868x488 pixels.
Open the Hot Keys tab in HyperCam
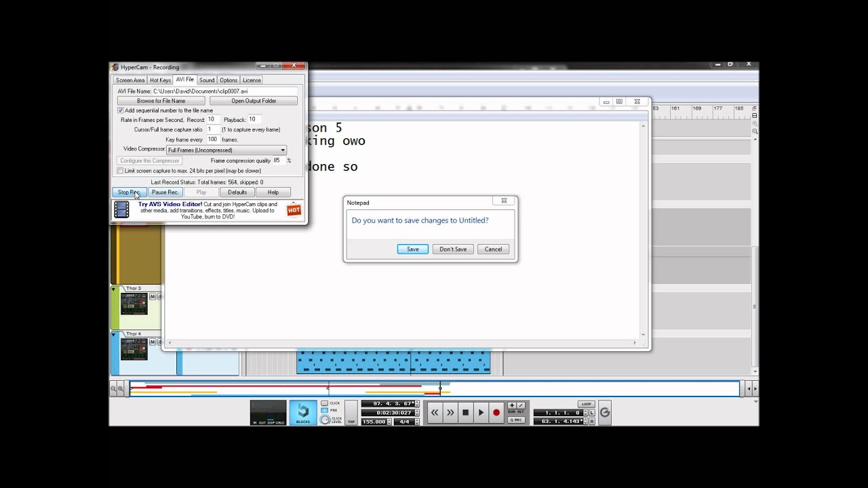point(160,80)
